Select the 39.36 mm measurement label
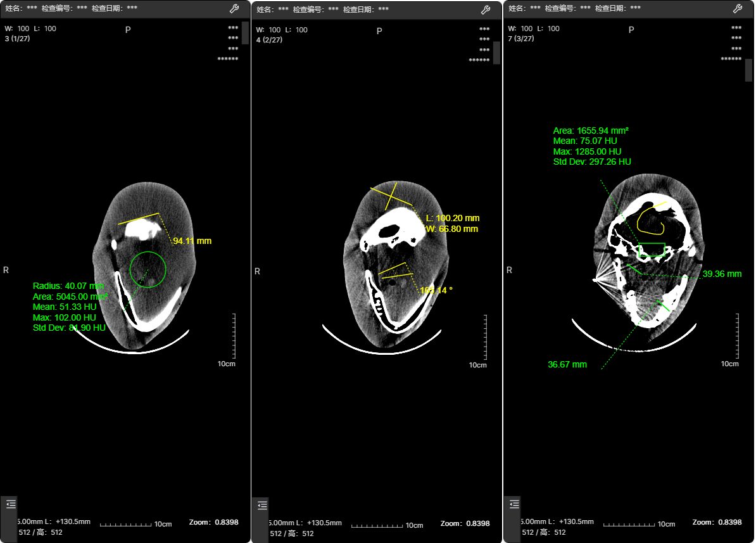756x543 pixels. pos(722,274)
